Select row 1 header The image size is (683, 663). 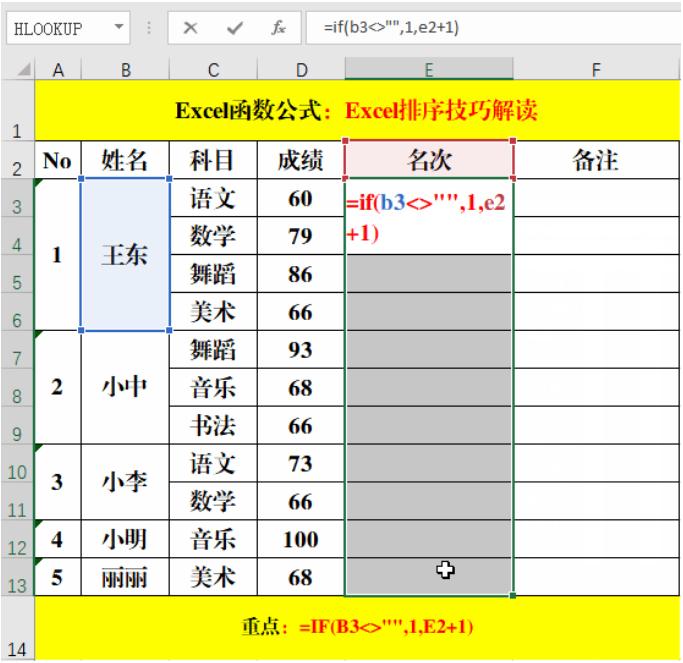(17, 111)
